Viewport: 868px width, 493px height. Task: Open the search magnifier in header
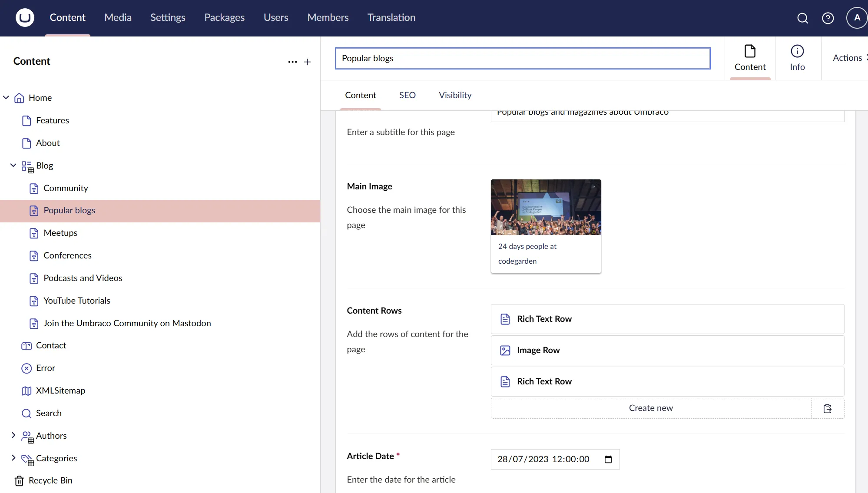[x=802, y=18]
